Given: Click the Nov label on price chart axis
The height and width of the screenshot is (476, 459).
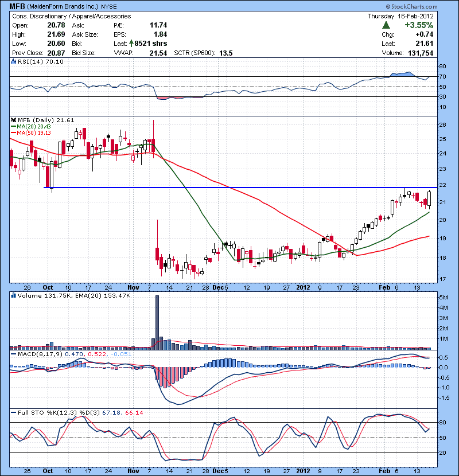Looking at the screenshot, I should point(133,287).
